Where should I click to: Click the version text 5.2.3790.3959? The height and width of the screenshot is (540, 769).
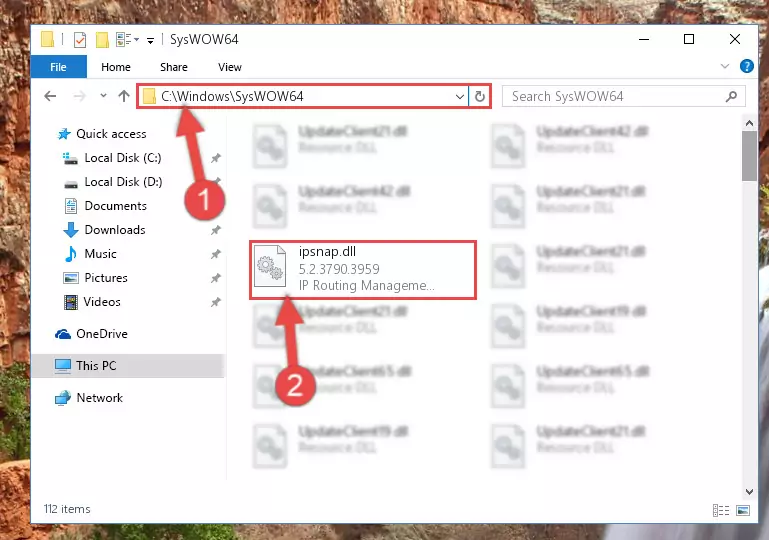tap(339, 269)
